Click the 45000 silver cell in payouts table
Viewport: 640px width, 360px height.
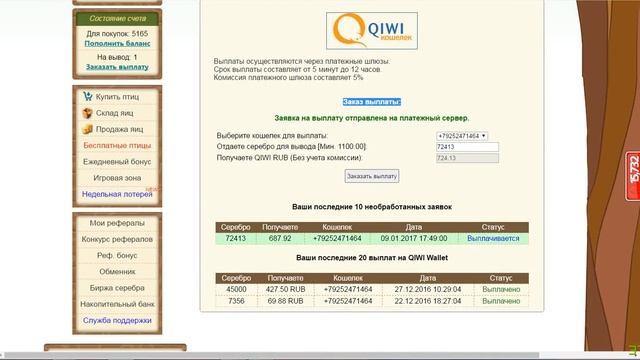tap(236, 289)
